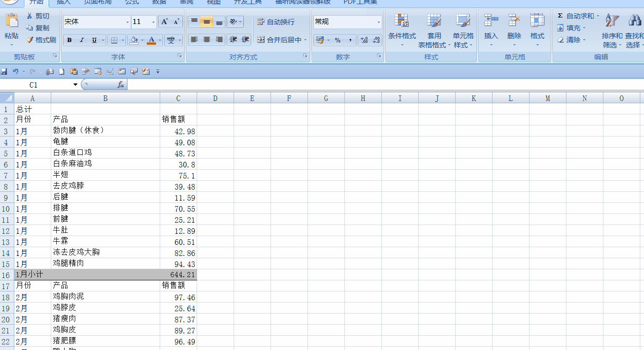
Task: Open the number (数字) dialog launcher
Action: (379, 55)
